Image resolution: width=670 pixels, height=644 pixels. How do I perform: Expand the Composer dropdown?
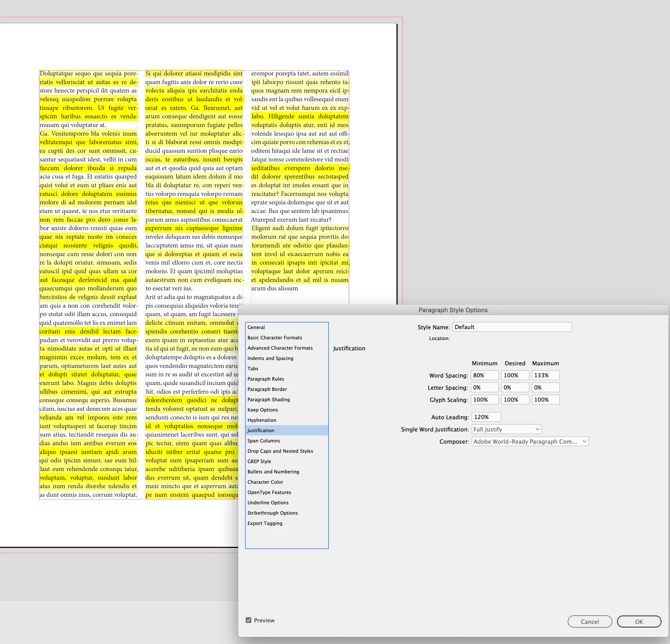(530, 442)
